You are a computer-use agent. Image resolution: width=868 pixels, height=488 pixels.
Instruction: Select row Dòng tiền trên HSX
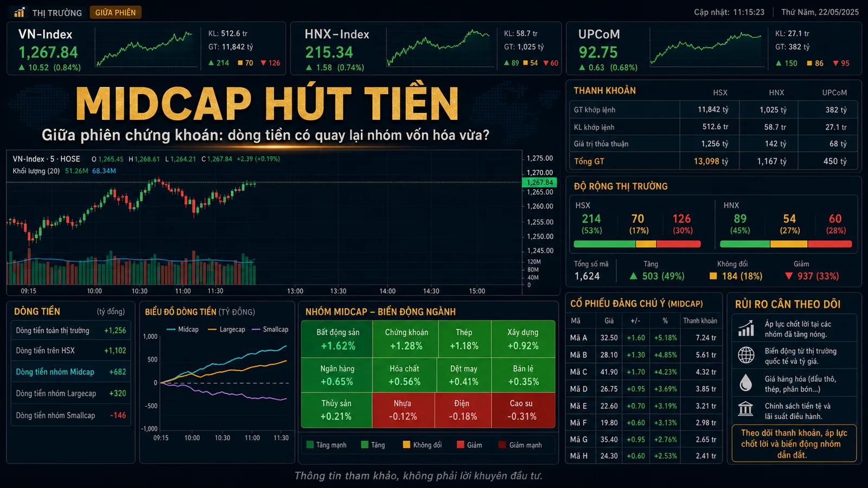tap(71, 351)
